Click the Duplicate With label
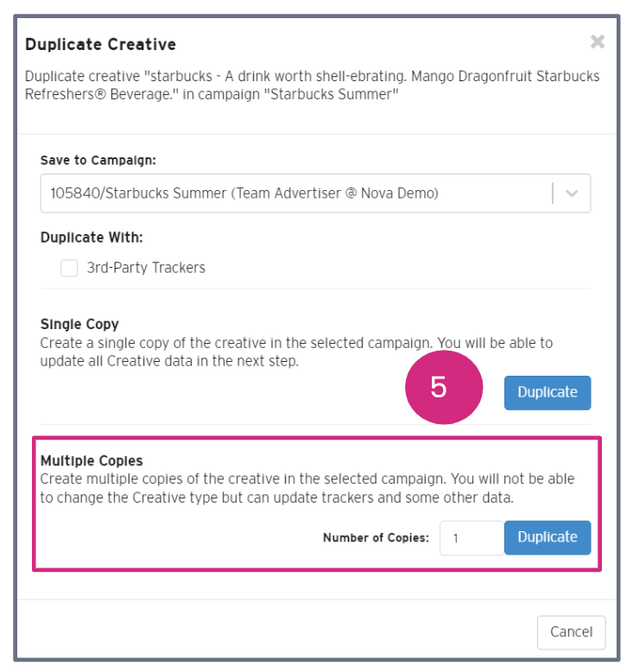The width and height of the screenshot is (633, 672). pyautogui.click(x=92, y=237)
